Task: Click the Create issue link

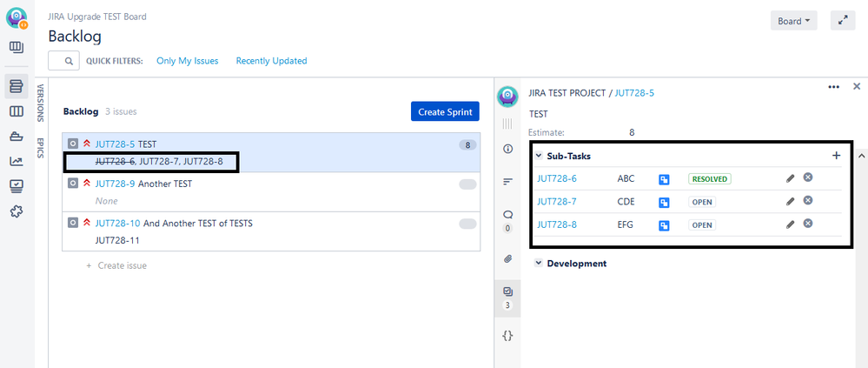Action: click(x=116, y=265)
